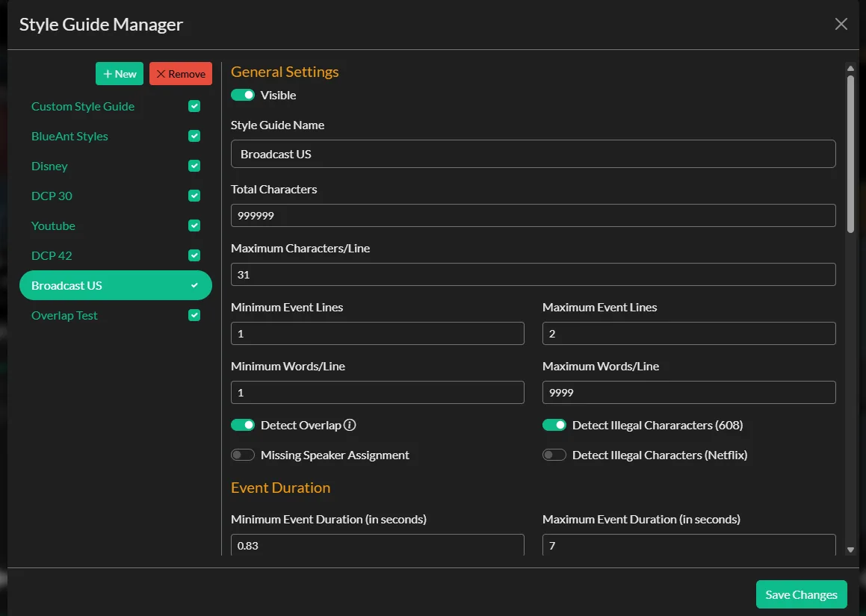This screenshot has height=616, width=866.
Task: Select the Broadcast US style guide
Action: [x=115, y=285]
